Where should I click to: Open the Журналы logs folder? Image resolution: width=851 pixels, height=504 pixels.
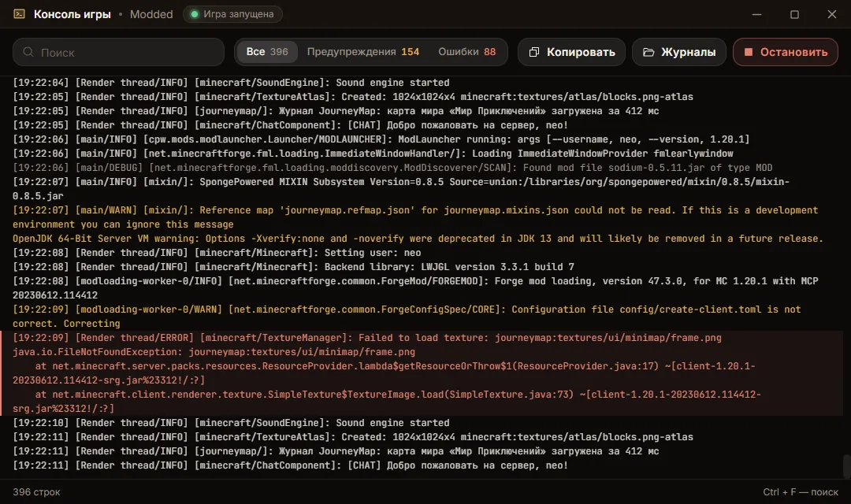point(679,52)
